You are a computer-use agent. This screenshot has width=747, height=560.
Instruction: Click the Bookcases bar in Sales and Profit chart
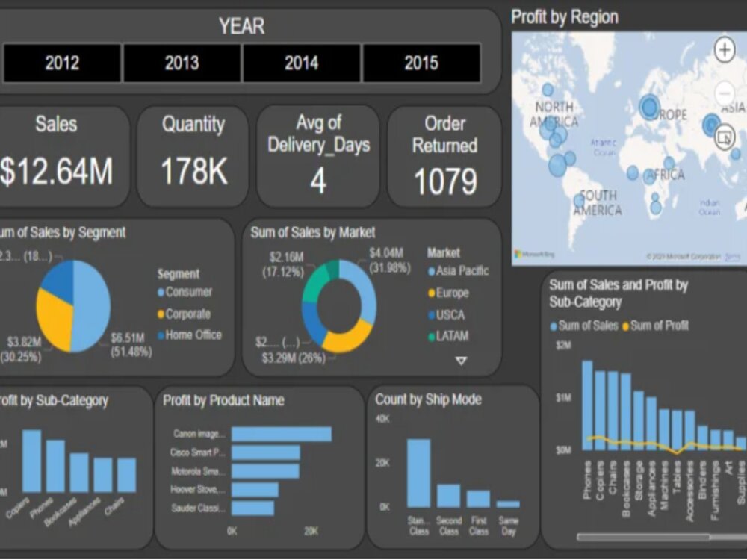[x=626, y=411]
